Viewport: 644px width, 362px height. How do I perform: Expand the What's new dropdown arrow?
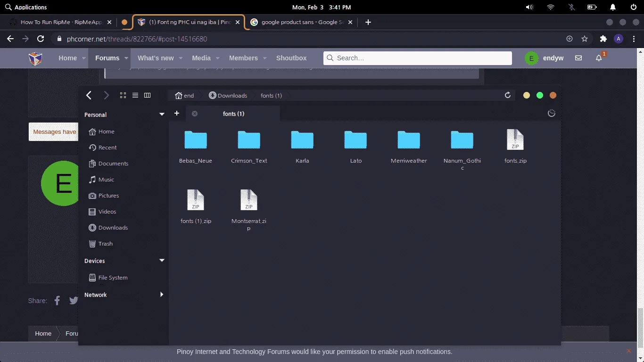pyautogui.click(x=181, y=58)
